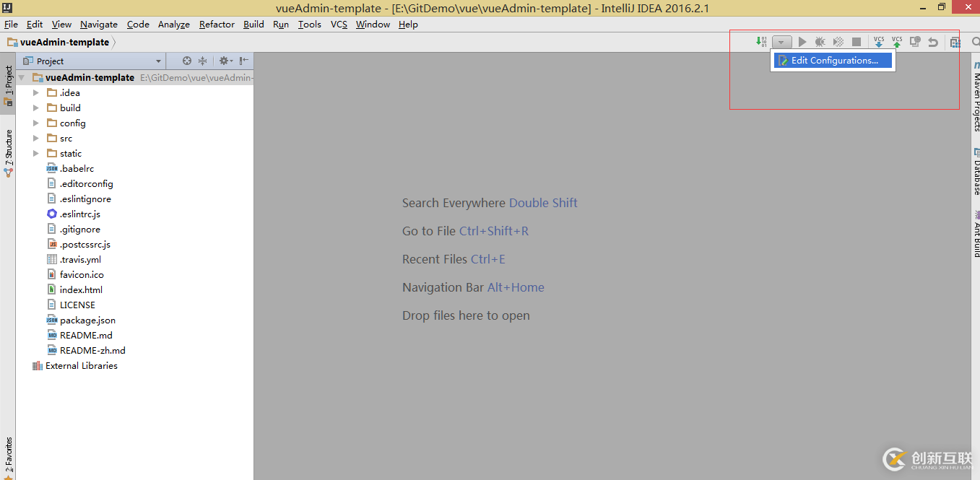This screenshot has width=980, height=480.
Task: Click VCS Update Project icon
Action: [x=879, y=42]
